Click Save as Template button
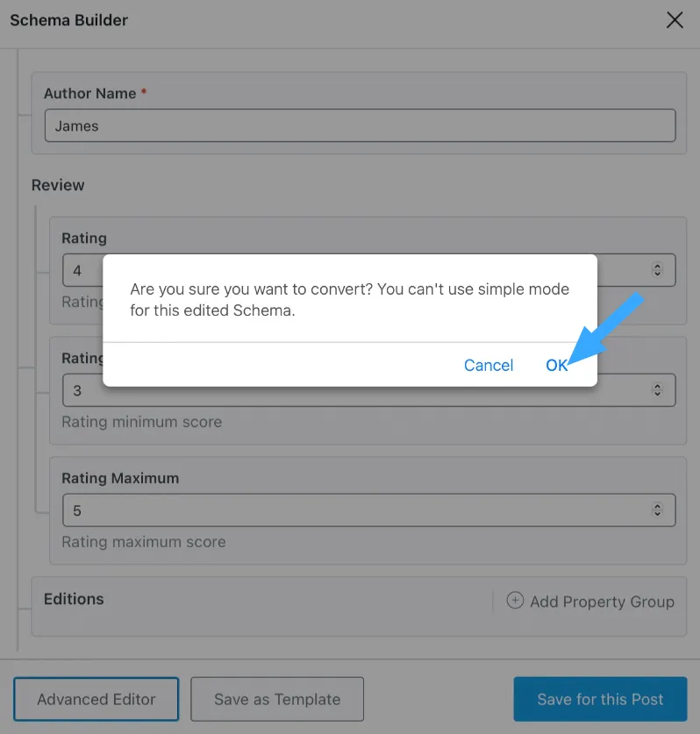 [277, 699]
